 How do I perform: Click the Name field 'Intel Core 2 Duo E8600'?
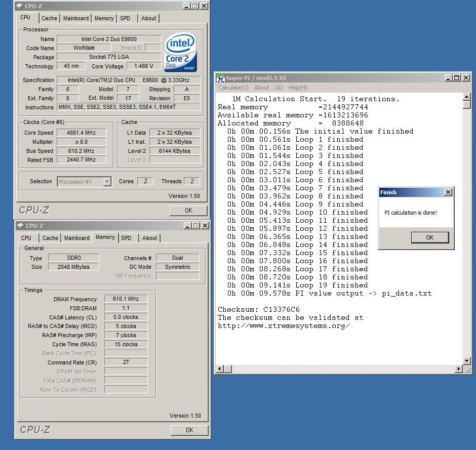click(109, 39)
